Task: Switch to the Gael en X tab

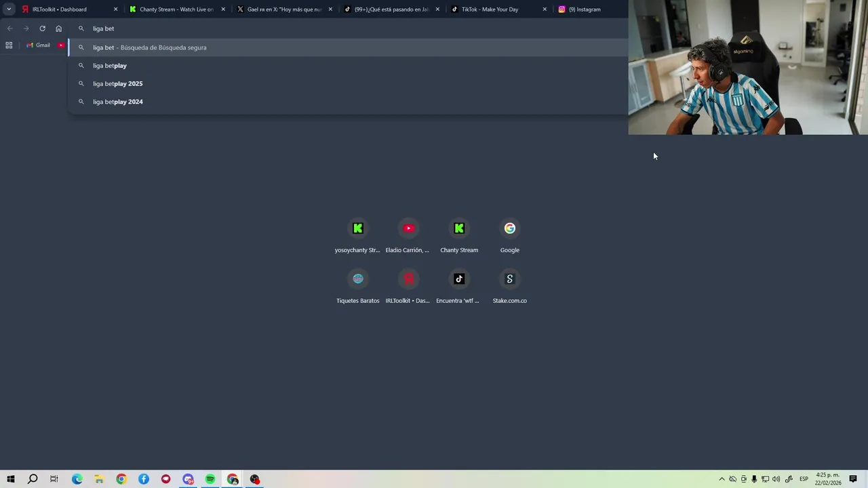Action: (x=284, y=9)
